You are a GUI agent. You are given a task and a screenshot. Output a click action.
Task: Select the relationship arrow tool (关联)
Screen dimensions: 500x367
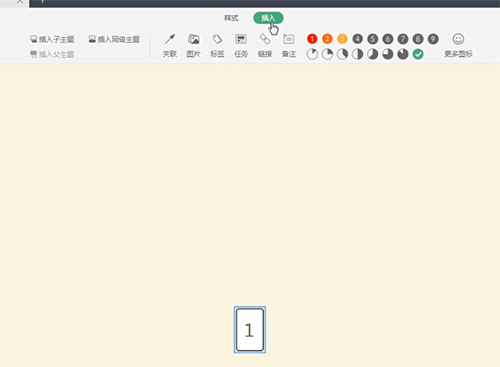click(170, 45)
